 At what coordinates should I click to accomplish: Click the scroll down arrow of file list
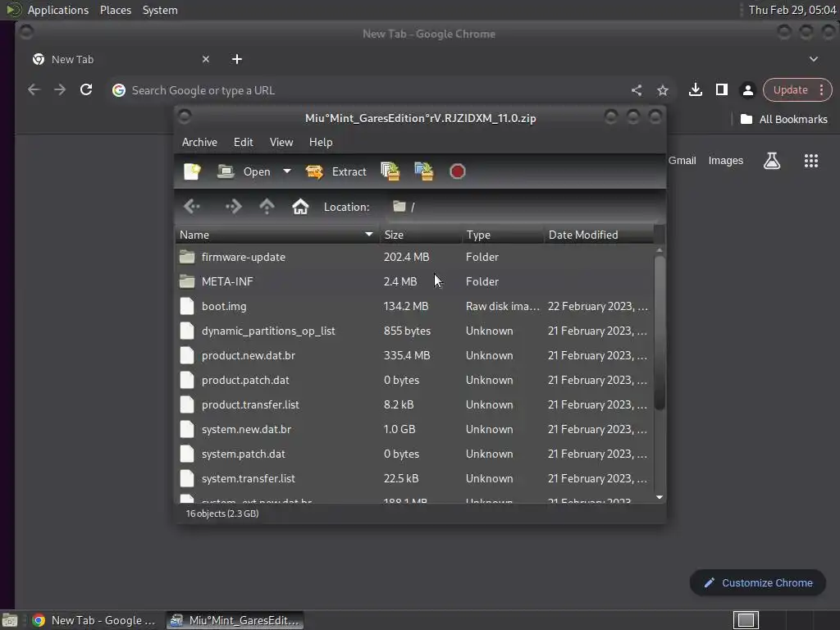pos(660,498)
